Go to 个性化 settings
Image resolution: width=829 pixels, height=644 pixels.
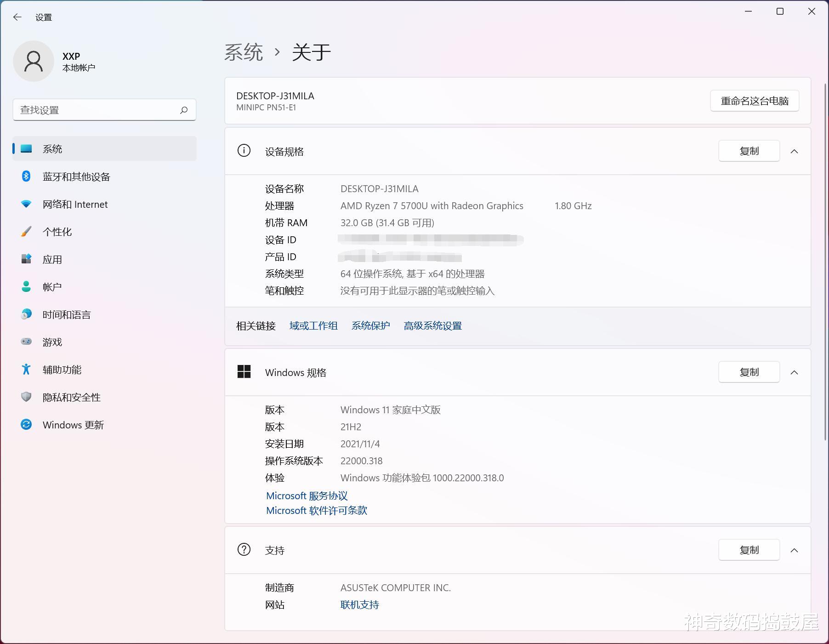tap(105, 232)
